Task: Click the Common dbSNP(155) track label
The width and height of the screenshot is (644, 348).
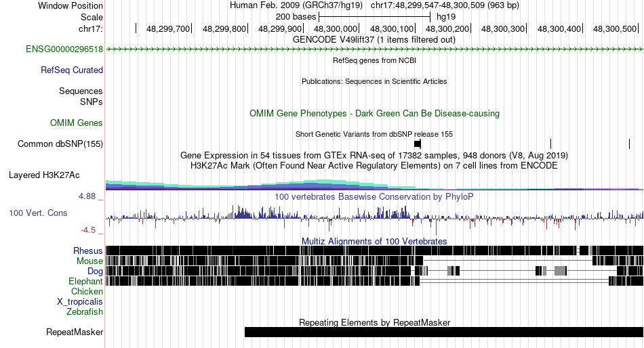Action: tap(60, 144)
